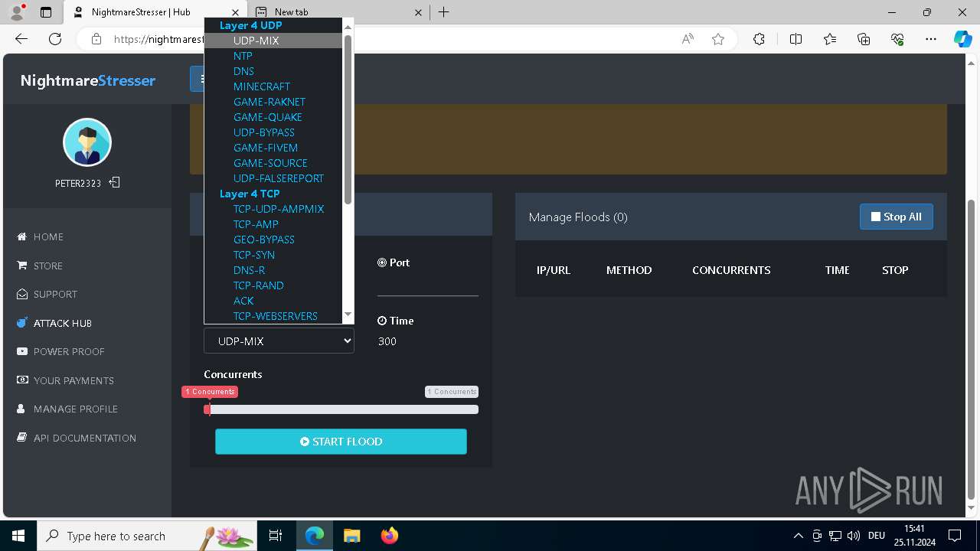This screenshot has width=980, height=551.
Task: Open a new browser tab with plus
Action: click(x=444, y=12)
